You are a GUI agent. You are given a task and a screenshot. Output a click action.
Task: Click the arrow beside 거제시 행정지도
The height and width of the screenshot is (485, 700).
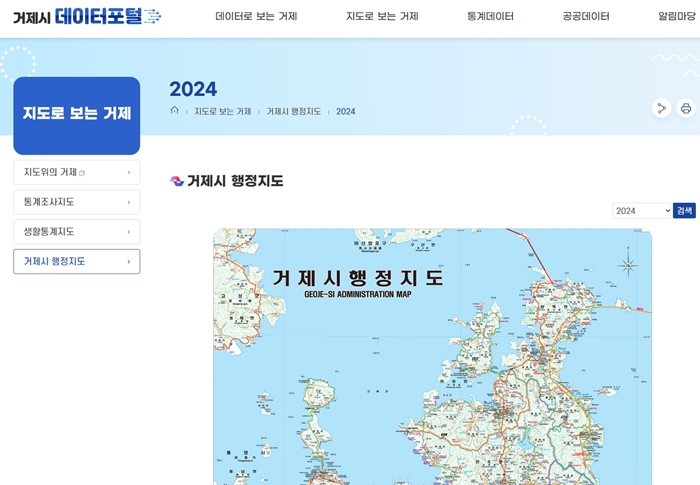129,262
